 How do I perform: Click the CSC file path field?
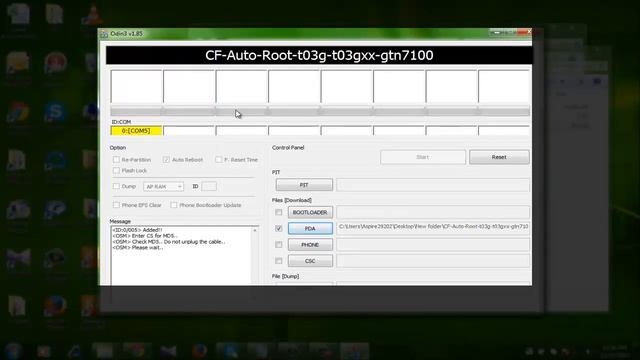click(x=433, y=261)
